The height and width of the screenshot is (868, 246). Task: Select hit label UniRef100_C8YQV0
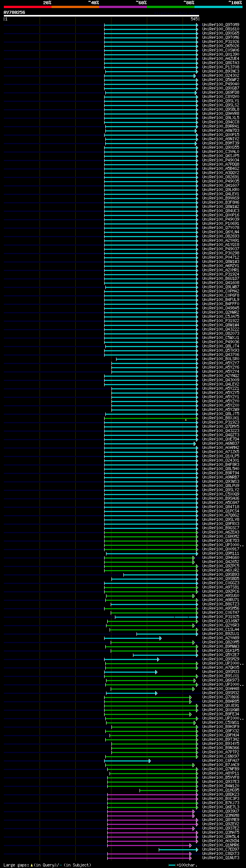click(x=221, y=97)
